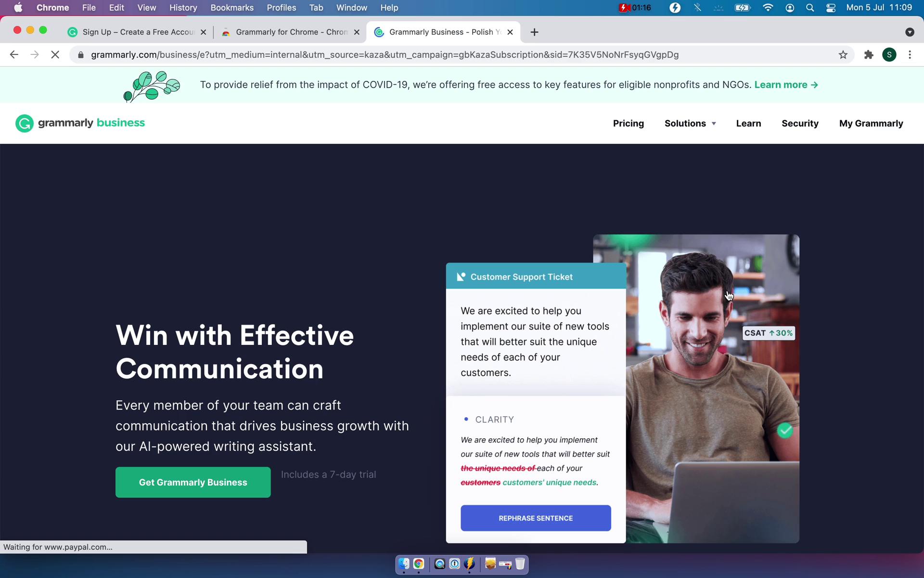Click Learn more about COVID-19 relief

(786, 85)
